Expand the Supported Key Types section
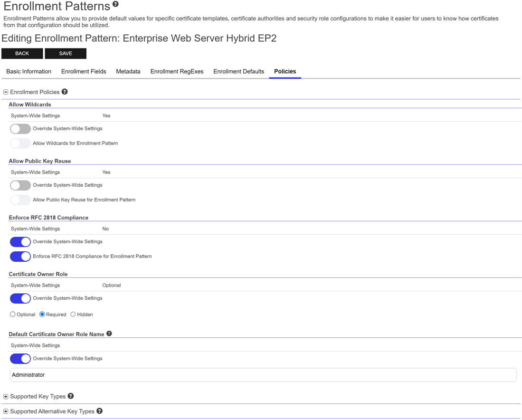Image resolution: width=522 pixels, height=420 pixels. 6,396
